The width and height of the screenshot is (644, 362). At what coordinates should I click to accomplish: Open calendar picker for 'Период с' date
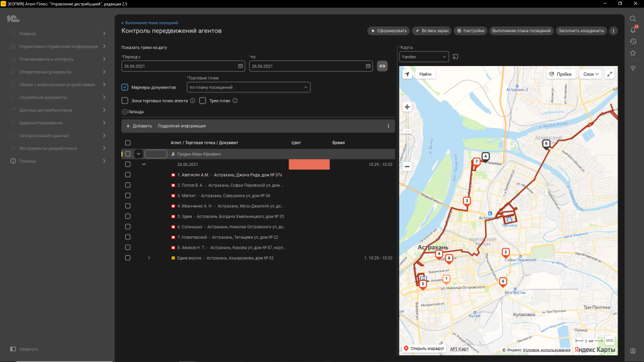coord(240,66)
